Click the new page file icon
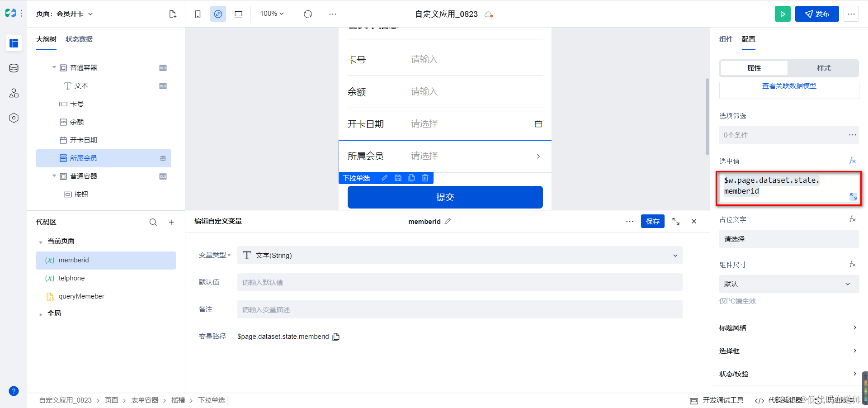The image size is (868, 408). [173, 14]
